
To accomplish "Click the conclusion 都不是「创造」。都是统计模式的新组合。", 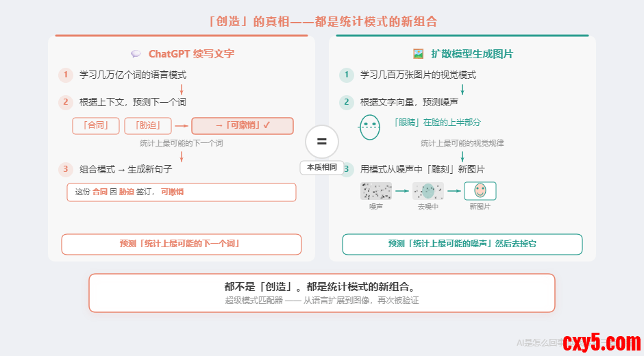I will (322, 287).
